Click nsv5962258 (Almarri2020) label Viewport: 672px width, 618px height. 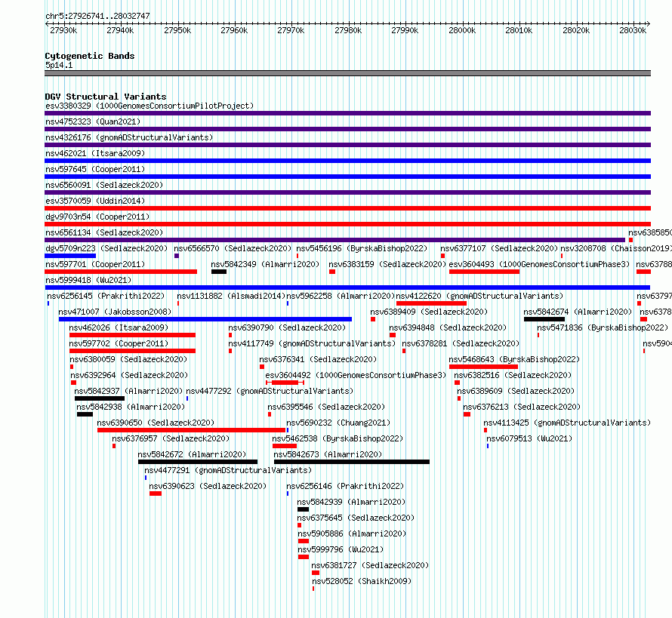tap(341, 296)
